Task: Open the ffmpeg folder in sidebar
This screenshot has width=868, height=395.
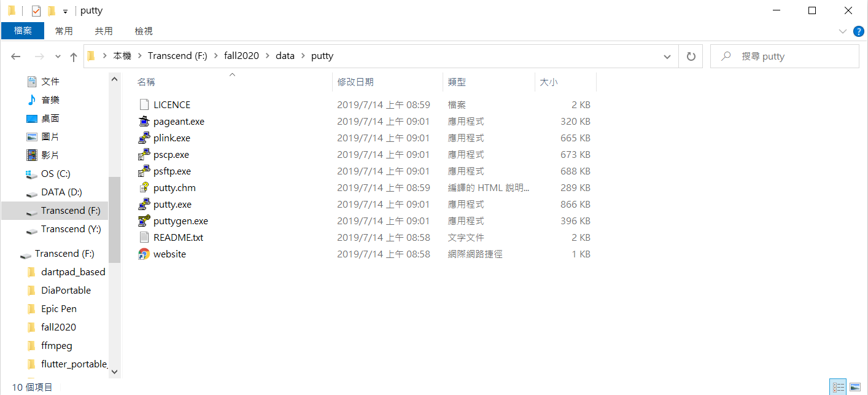Action: pyautogui.click(x=56, y=346)
